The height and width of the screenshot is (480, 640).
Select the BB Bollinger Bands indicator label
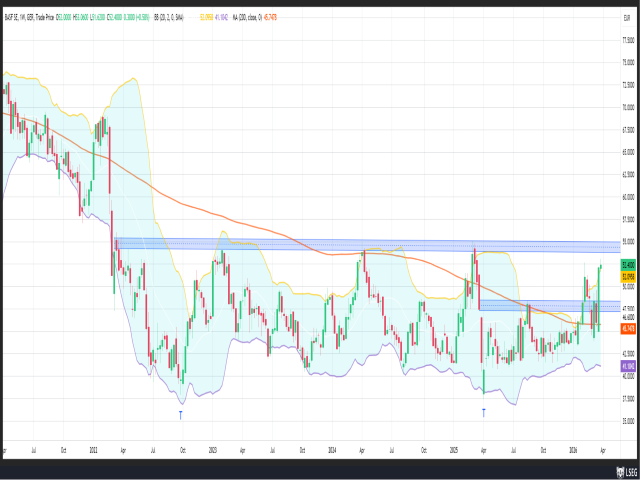click(x=169, y=18)
